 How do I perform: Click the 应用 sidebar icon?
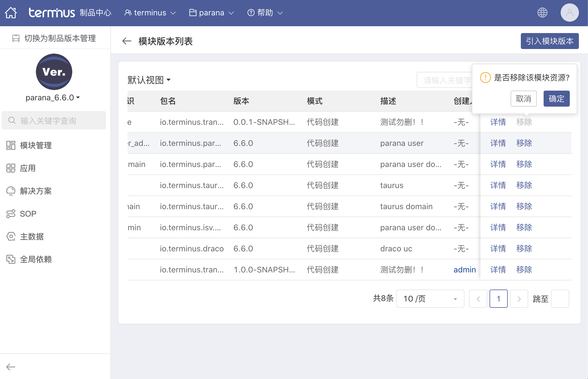(11, 168)
